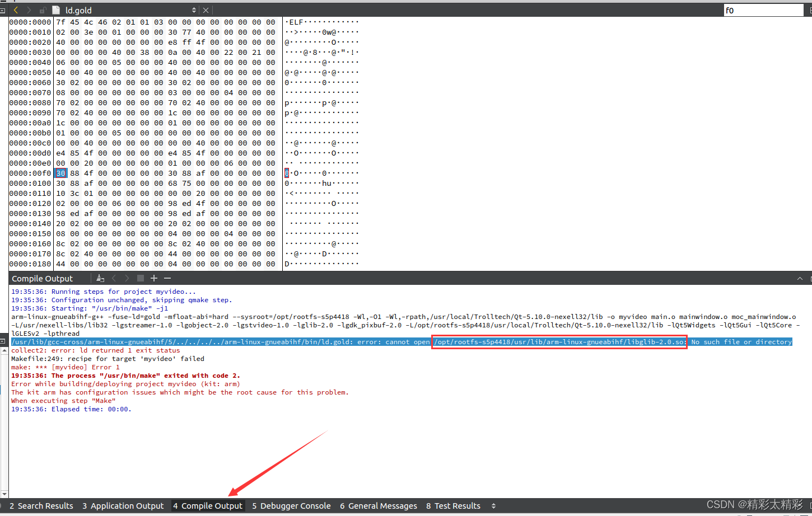Close the Compile Output pane
The image size is (812, 516).
[x=810, y=278]
